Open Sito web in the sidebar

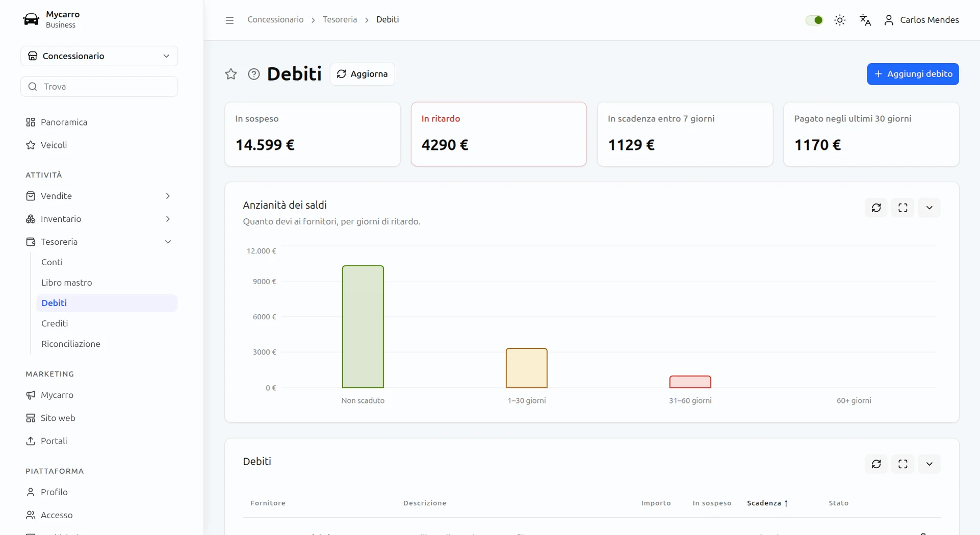click(99, 418)
